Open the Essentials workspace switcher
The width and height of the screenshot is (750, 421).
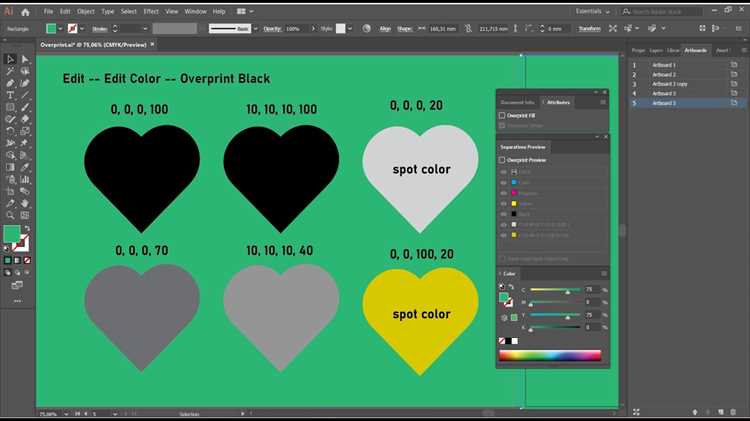point(592,11)
